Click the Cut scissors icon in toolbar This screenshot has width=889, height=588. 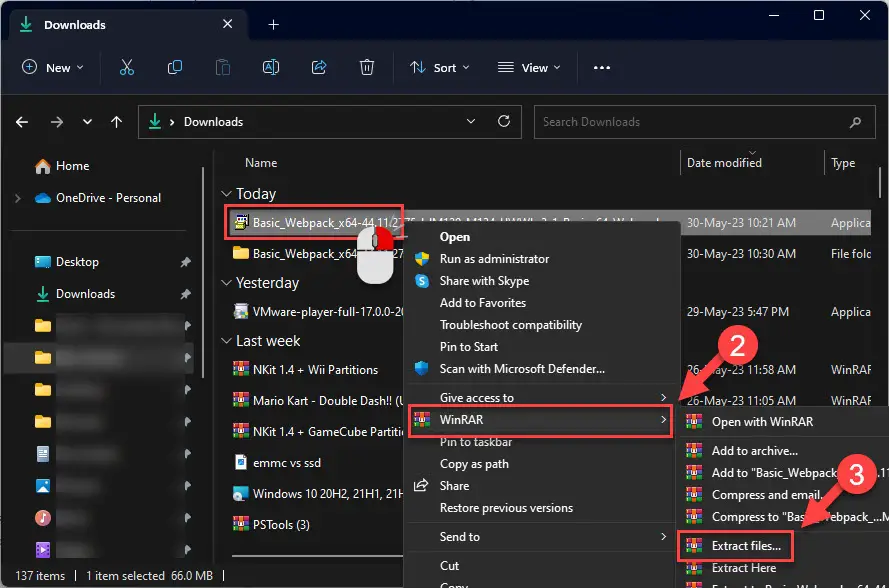[x=127, y=67]
